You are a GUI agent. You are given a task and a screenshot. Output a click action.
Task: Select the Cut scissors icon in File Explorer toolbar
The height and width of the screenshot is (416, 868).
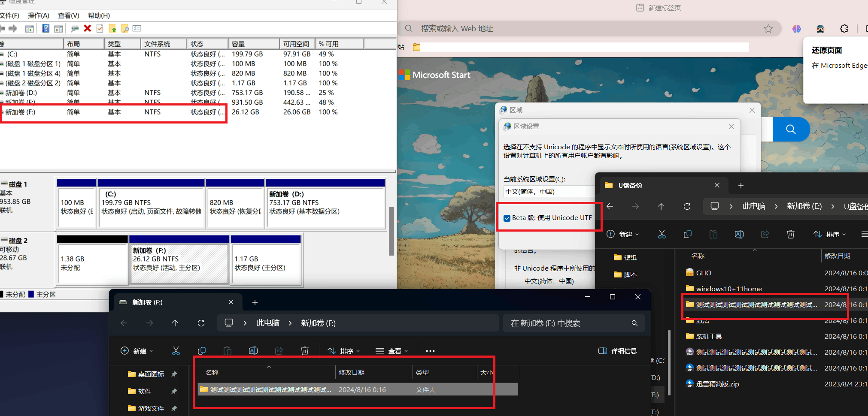176,351
